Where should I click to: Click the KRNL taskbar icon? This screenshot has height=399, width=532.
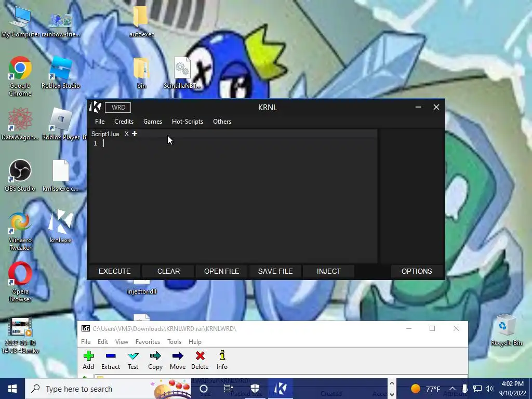click(280, 389)
